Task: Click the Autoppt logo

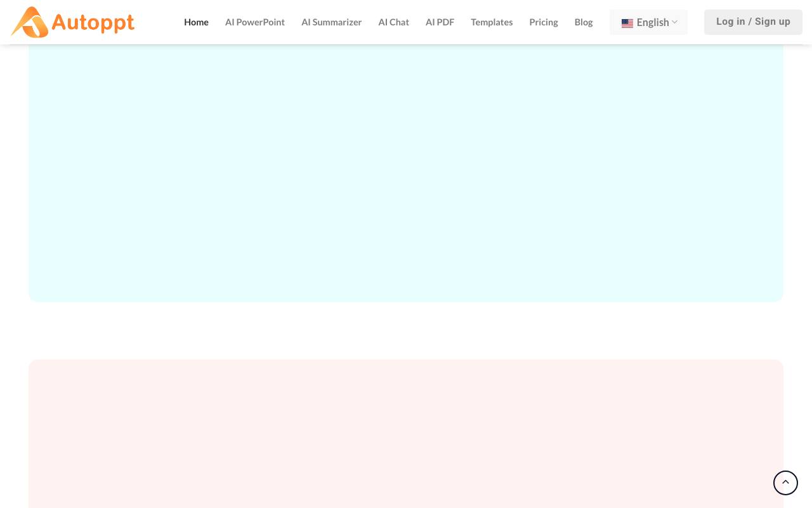Action: pos(73,22)
